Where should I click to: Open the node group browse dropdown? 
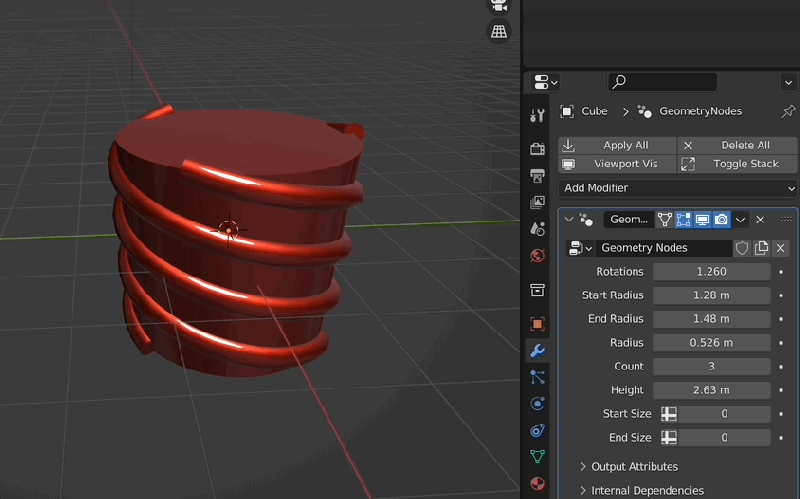click(x=580, y=248)
